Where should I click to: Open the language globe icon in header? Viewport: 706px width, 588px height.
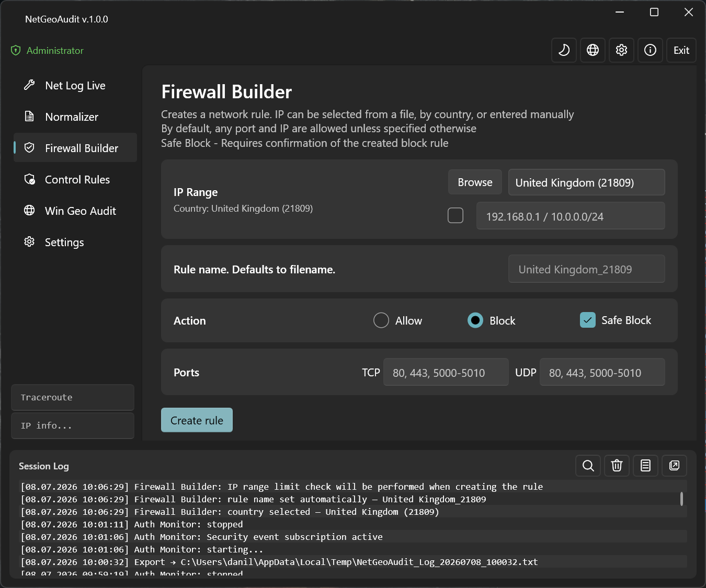pos(593,50)
